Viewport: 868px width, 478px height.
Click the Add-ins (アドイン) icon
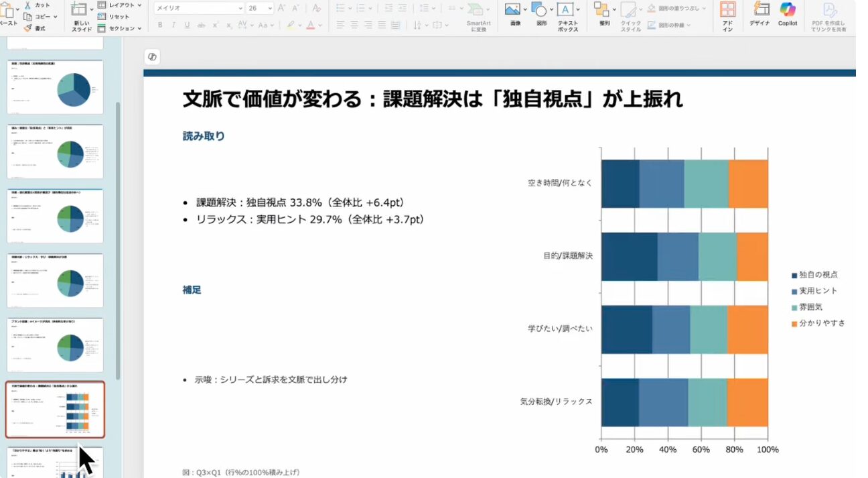(x=727, y=10)
